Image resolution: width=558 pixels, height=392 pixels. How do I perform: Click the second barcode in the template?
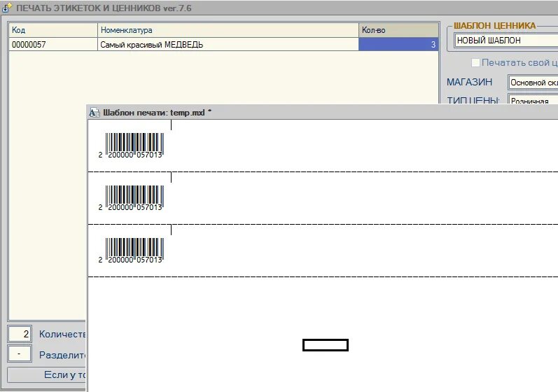click(131, 198)
